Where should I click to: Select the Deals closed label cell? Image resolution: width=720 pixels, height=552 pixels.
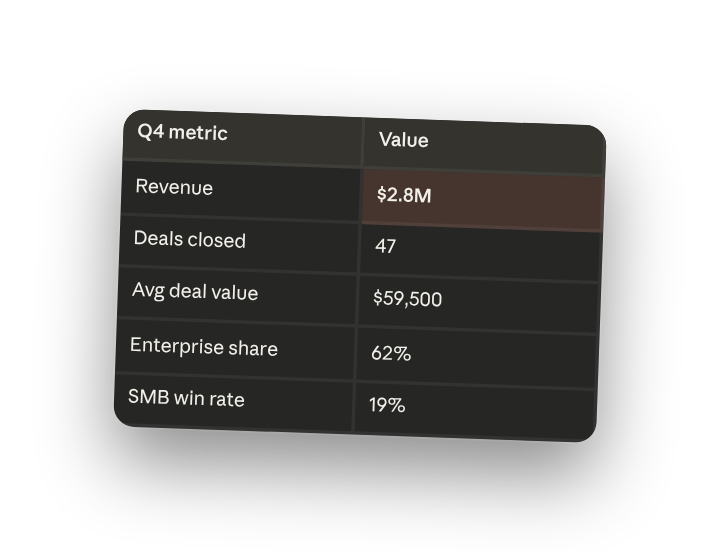239,243
